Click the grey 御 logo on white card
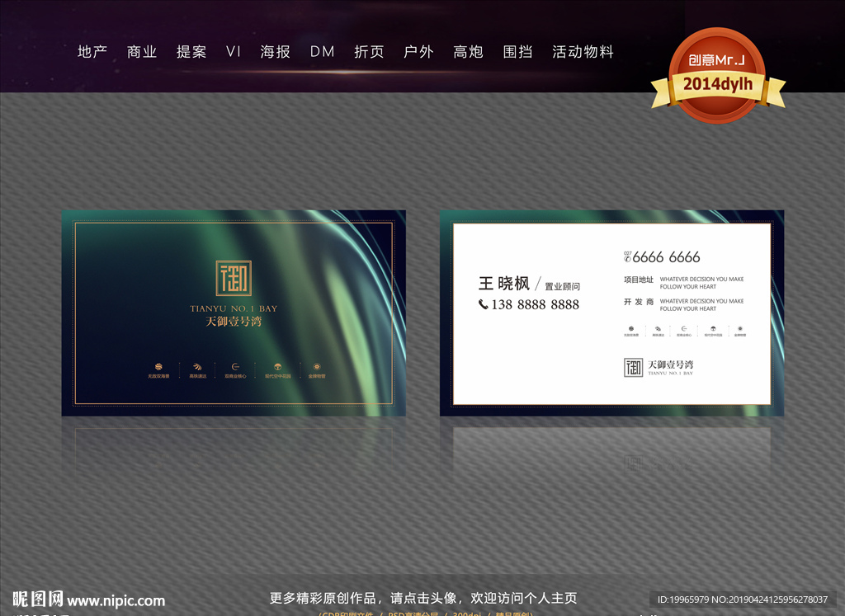845x616 pixels. [x=633, y=368]
